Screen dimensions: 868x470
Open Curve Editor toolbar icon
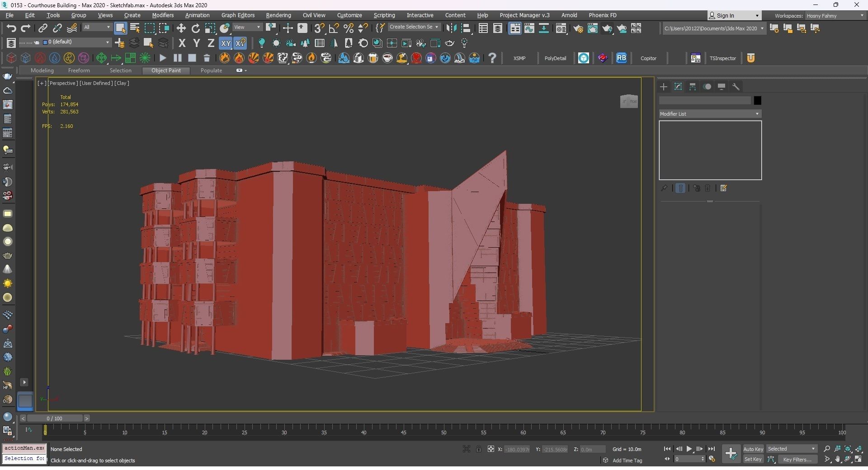click(x=529, y=28)
